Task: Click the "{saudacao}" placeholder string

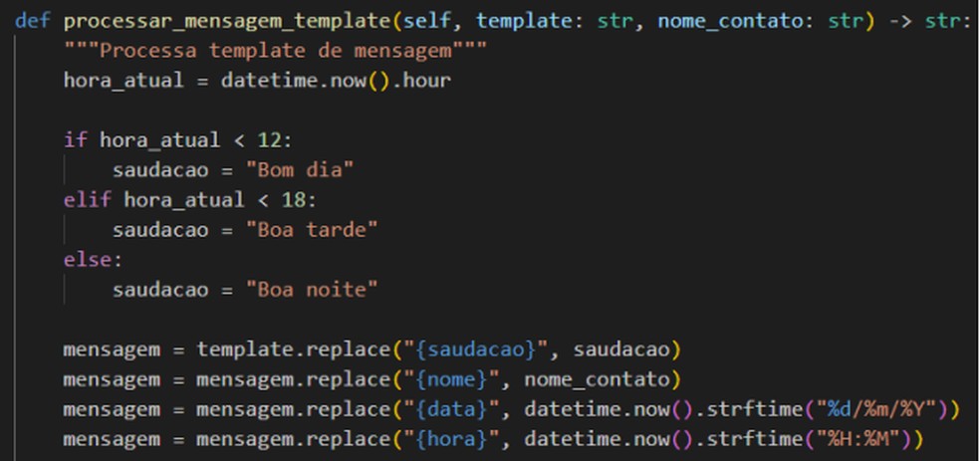Action: [x=474, y=349]
